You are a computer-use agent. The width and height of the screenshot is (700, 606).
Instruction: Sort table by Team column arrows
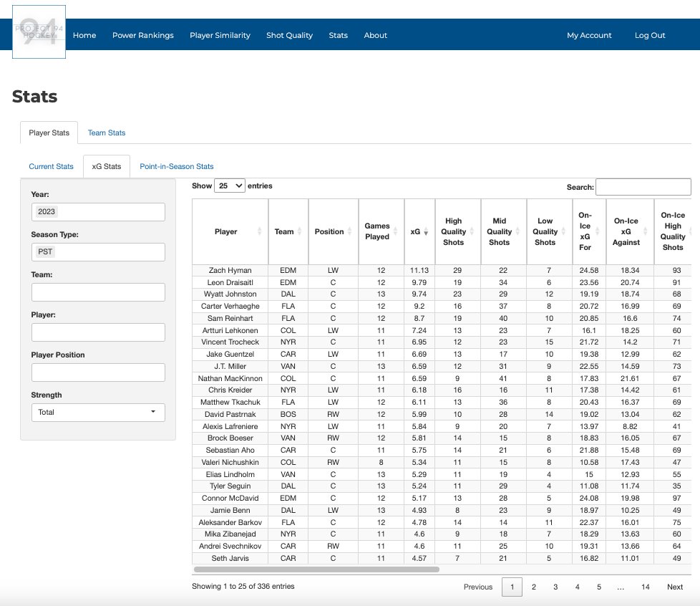(x=300, y=231)
